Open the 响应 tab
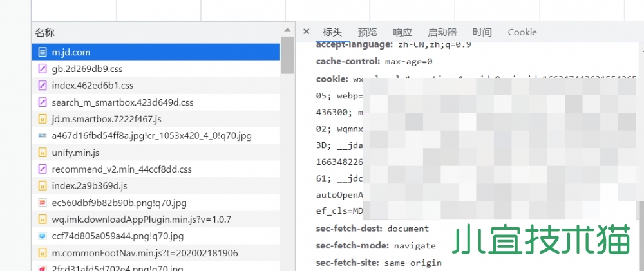 coord(402,32)
